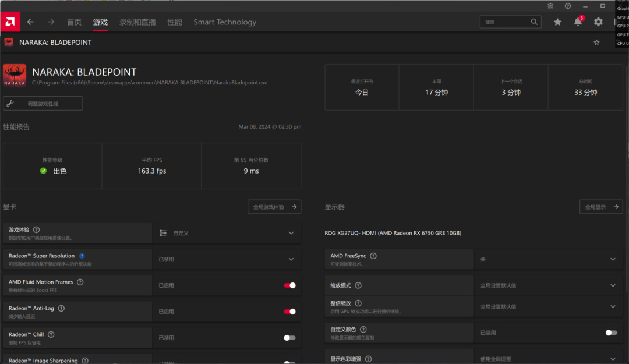Show info for Radeon Super Resolution
The image size is (629, 364).
pyautogui.click(x=82, y=256)
